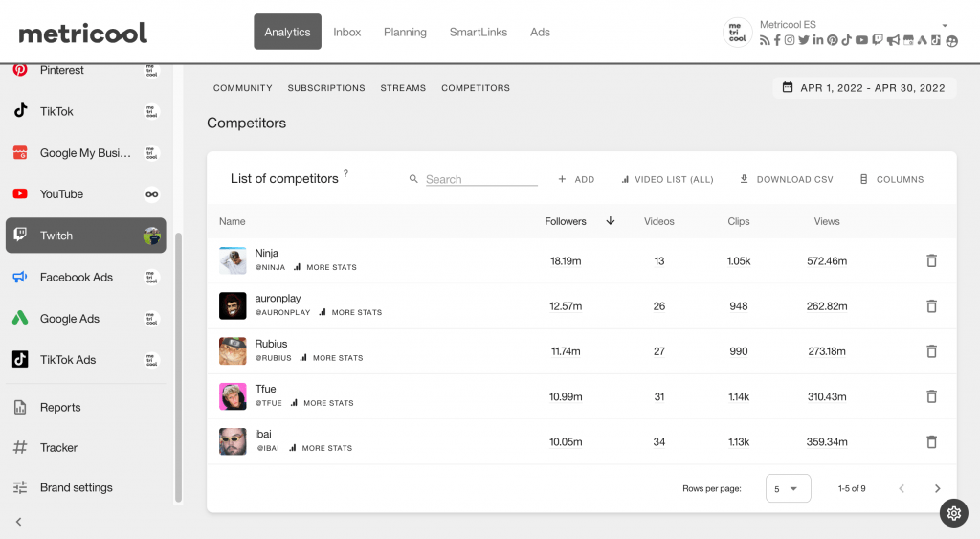The width and height of the screenshot is (980, 539).
Task: Go to previous page of competitors
Action: (x=902, y=488)
